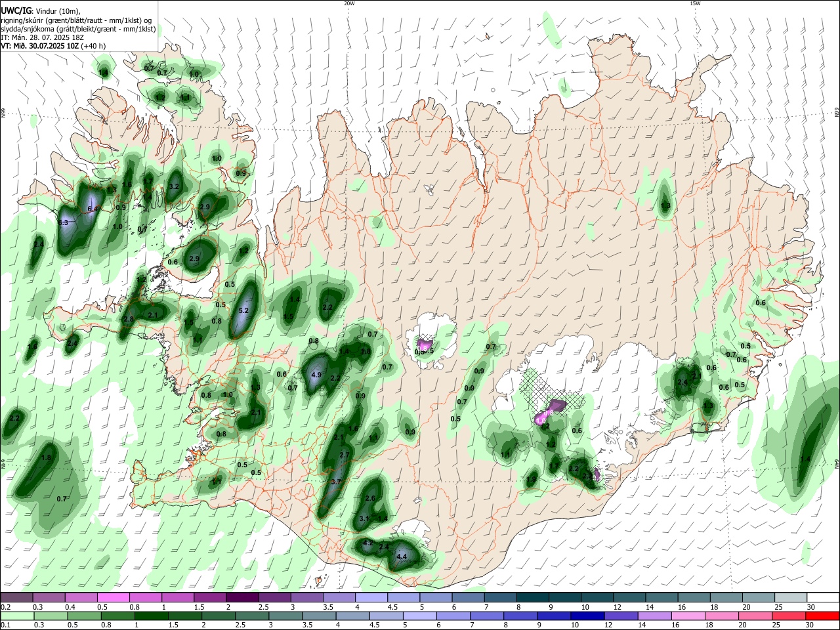
Task: Click the '0.2' label in the top legend row
Action: pos(5,607)
